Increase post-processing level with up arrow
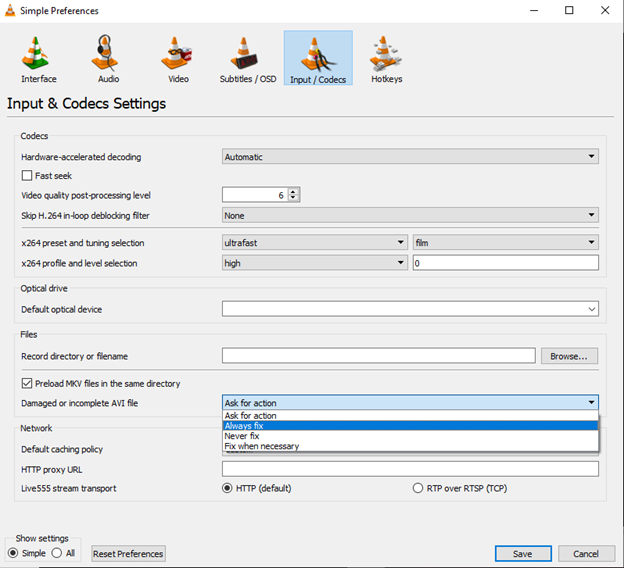Image resolution: width=624 pixels, height=568 pixels. click(293, 191)
